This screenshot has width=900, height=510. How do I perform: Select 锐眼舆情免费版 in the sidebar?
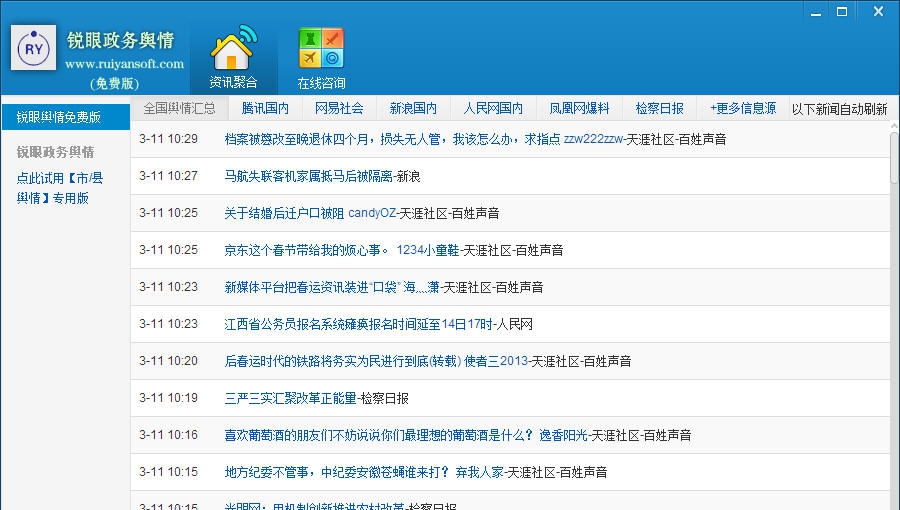[65, 117]
